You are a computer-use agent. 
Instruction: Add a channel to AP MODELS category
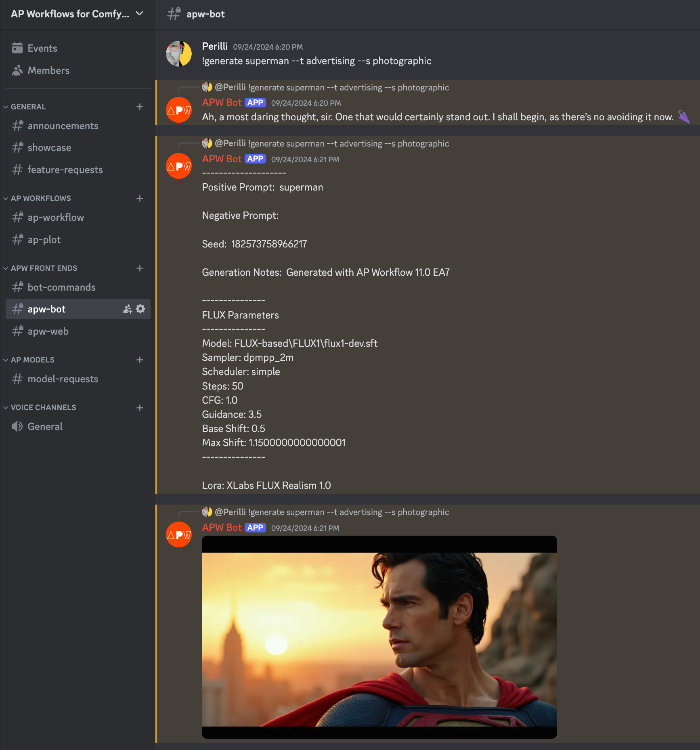[x=140, y=360]
